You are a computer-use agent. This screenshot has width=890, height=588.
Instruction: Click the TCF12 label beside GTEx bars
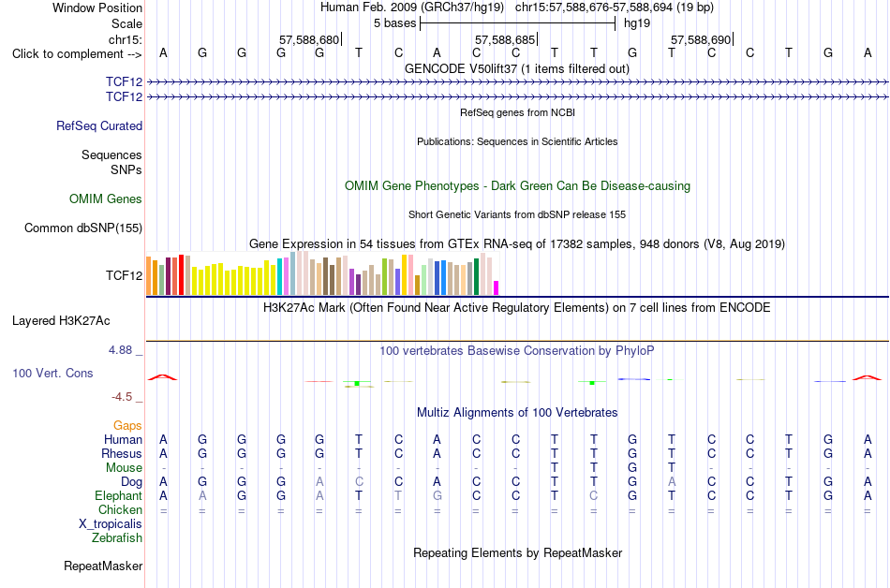pos(124,275)
